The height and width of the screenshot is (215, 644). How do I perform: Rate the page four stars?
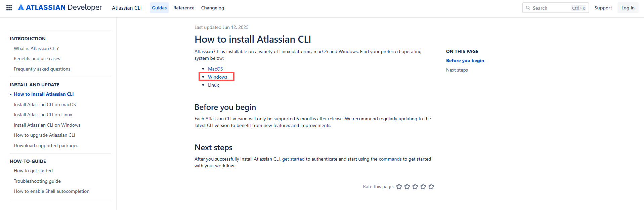tap(423, 186)
